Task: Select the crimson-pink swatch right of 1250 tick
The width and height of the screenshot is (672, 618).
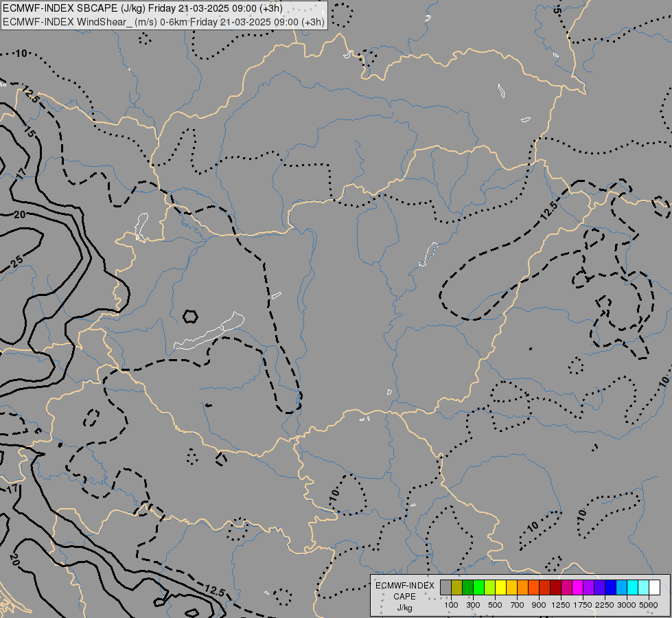Action: (566, 588)
